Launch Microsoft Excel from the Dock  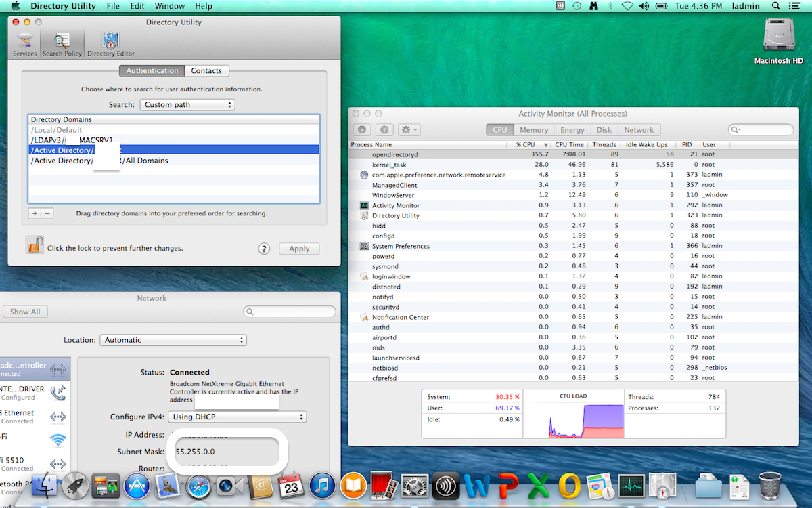pyautogui.click(x=539, y=486)
